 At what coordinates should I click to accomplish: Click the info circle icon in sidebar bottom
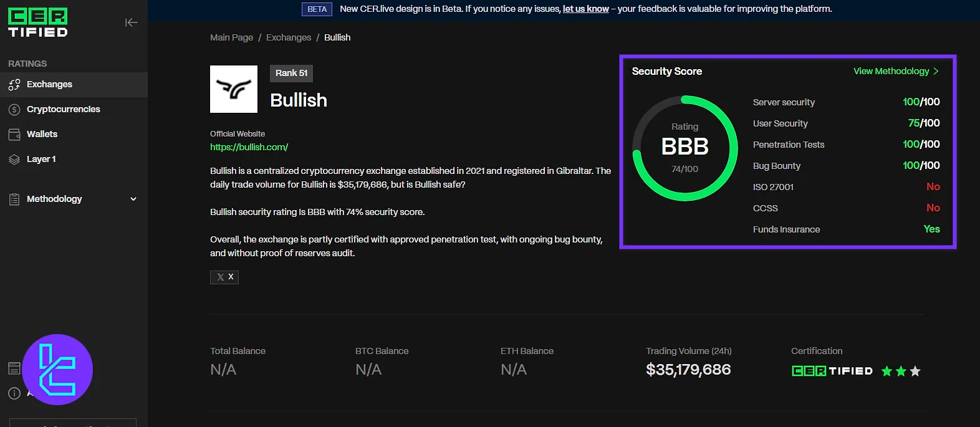[x=14, y=393]
